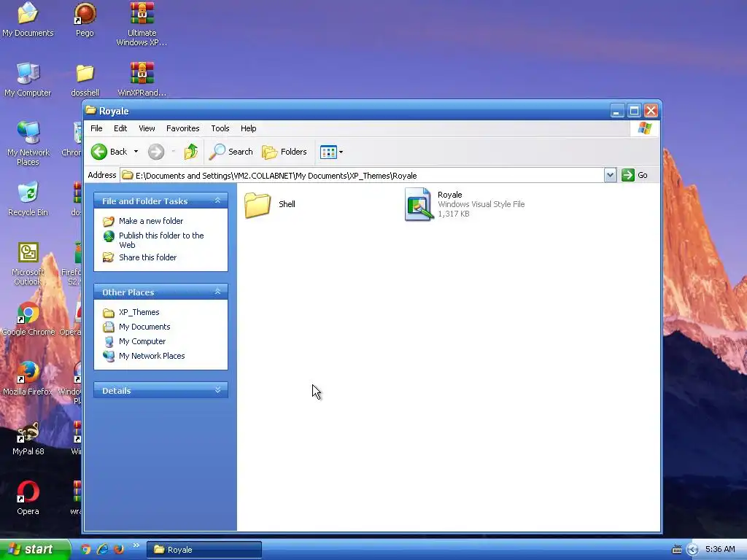Open the Help menu
Viewport: 747px width, 560px height.
pyautogui.click(x=248, y=128)
